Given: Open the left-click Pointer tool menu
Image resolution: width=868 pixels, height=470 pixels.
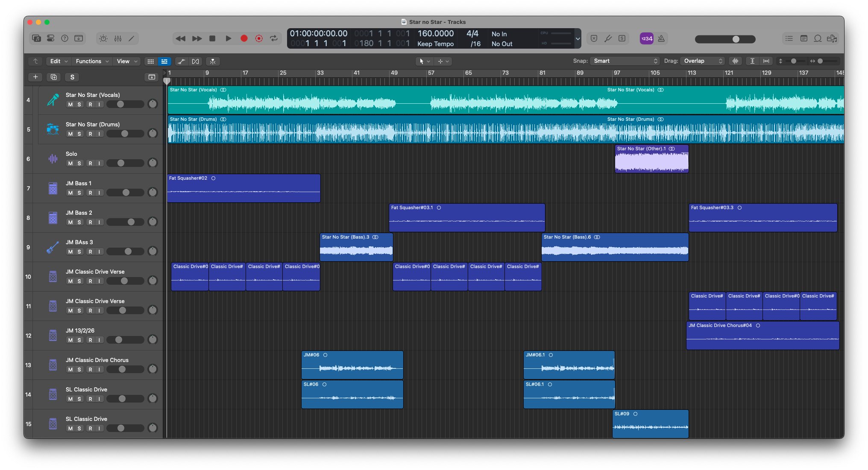Looking at the screenshot, I should coord(425,61).
